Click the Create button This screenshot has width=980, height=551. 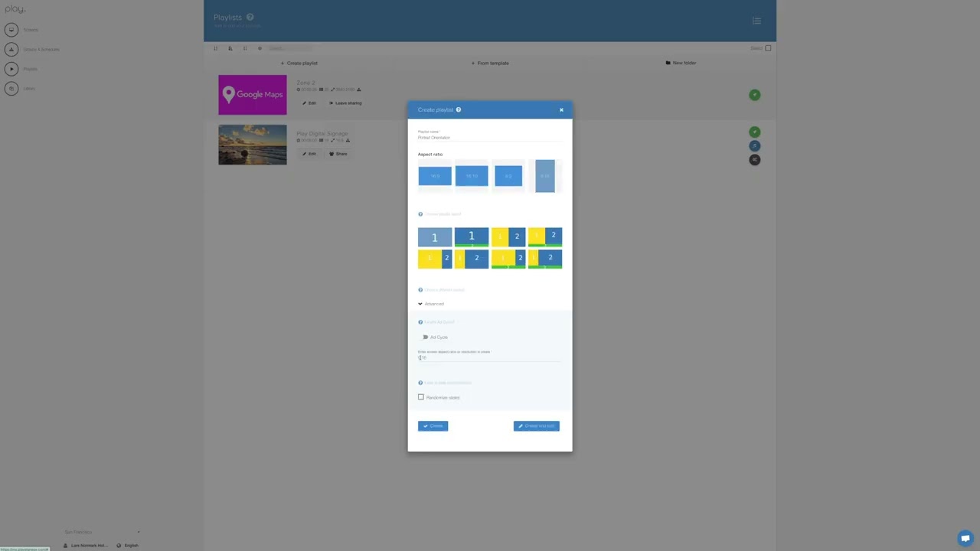coord(433,425)
